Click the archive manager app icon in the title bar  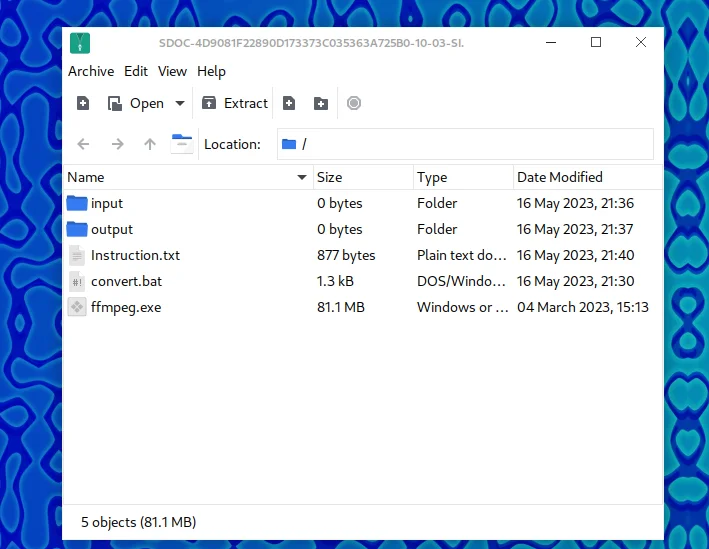[80, 43]
